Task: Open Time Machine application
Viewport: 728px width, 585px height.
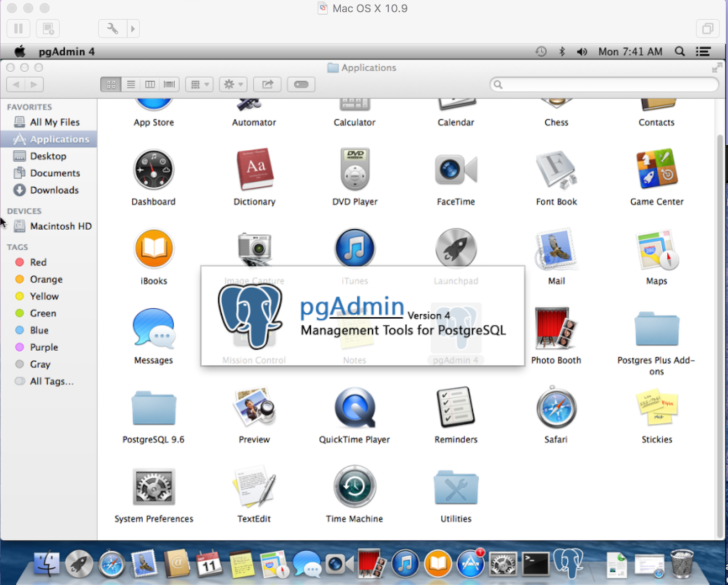Action: click(354, 487)
